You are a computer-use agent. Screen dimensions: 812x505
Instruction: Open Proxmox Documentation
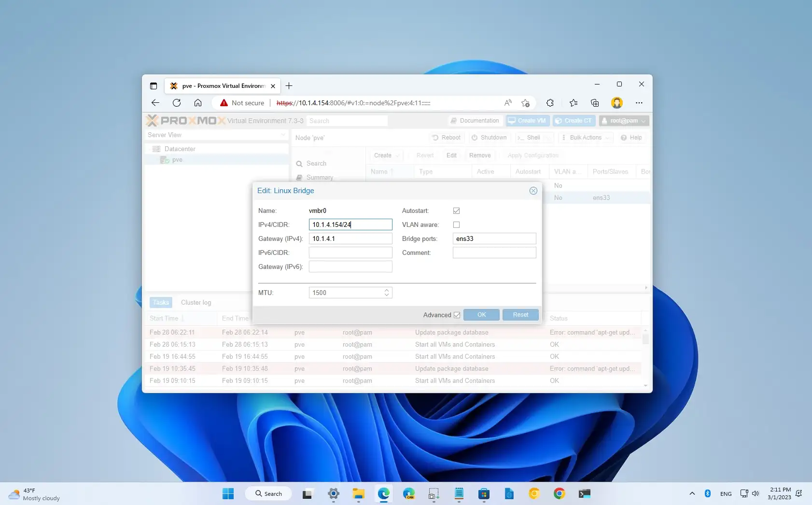click(x=475, y=121)
